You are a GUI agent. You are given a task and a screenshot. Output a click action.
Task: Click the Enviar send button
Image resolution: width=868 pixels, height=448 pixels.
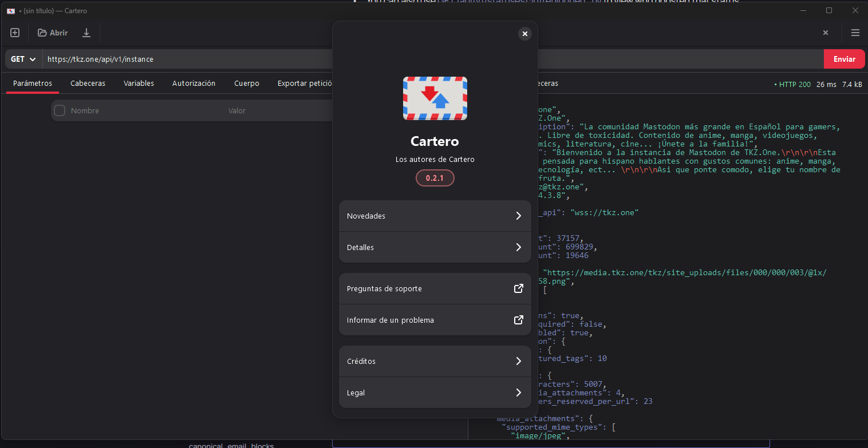(x=844, y=59)
